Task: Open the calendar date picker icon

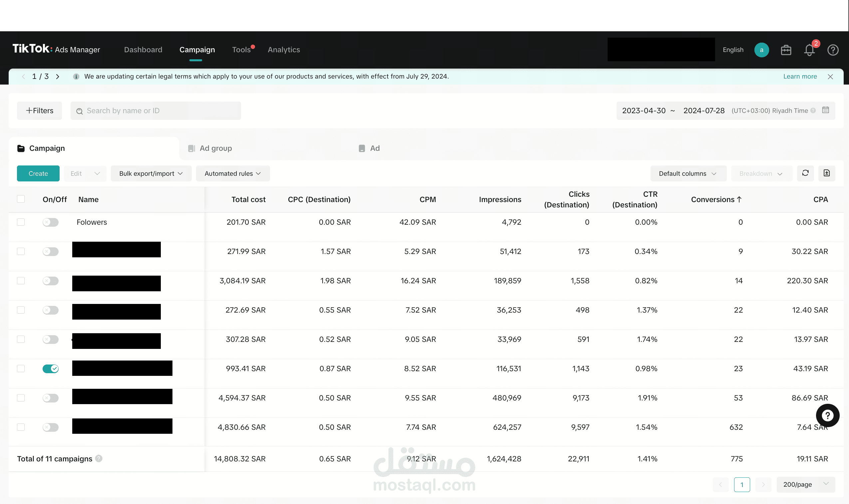Action: (826, 110)
